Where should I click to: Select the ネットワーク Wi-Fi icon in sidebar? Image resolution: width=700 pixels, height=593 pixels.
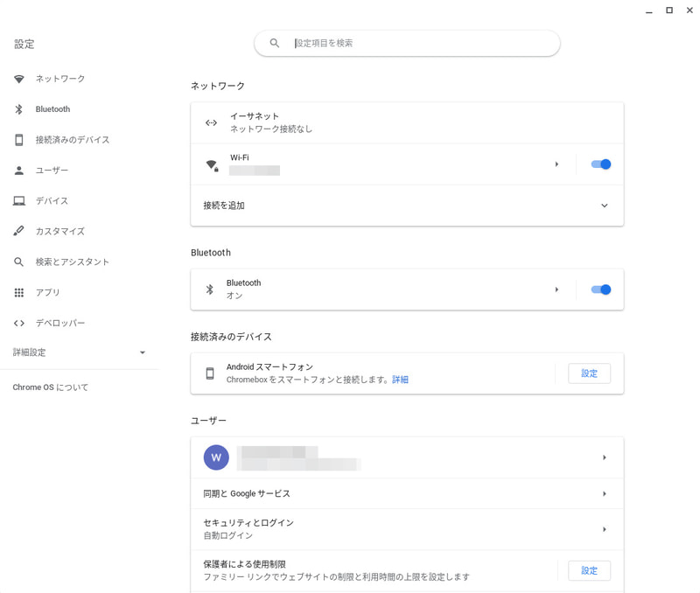coord(19,78)
